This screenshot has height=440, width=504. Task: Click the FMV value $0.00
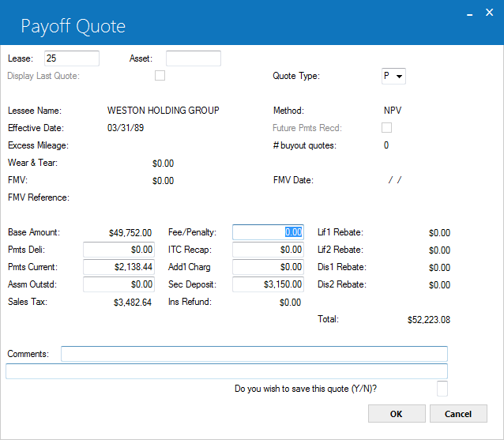point(163,181)
